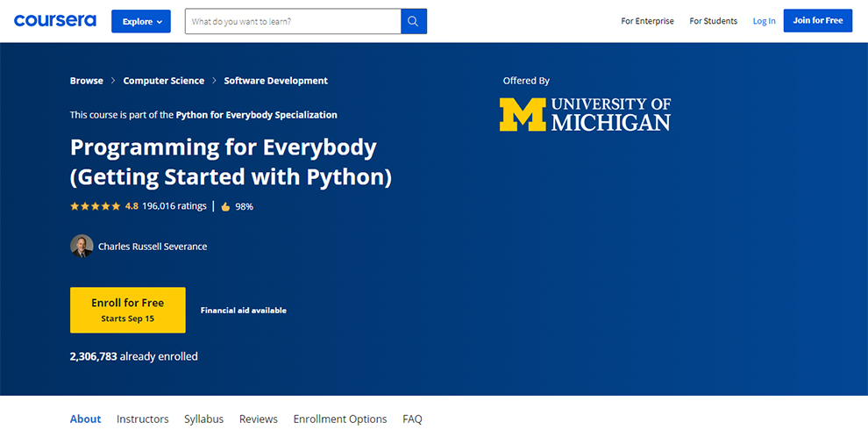Open the Explore dropdown menu

pos(141,22)
